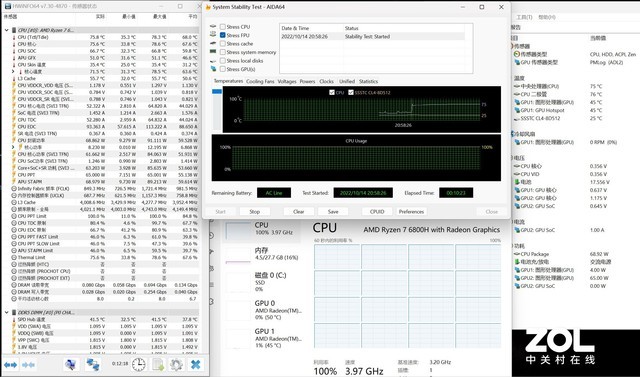Screen dimensions: 640x377
Task: Enable the Stress CPU checkbox
Action: pos(223,27)
